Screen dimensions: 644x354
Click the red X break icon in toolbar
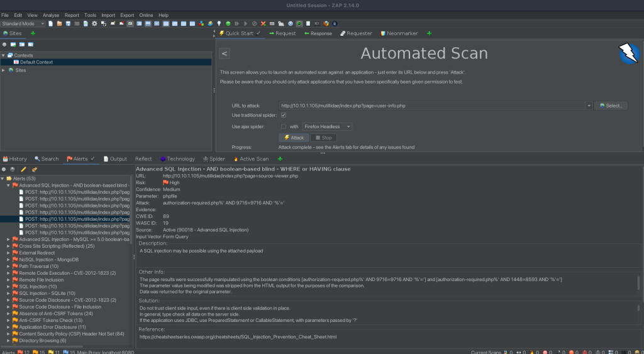[x=262, y=24]
